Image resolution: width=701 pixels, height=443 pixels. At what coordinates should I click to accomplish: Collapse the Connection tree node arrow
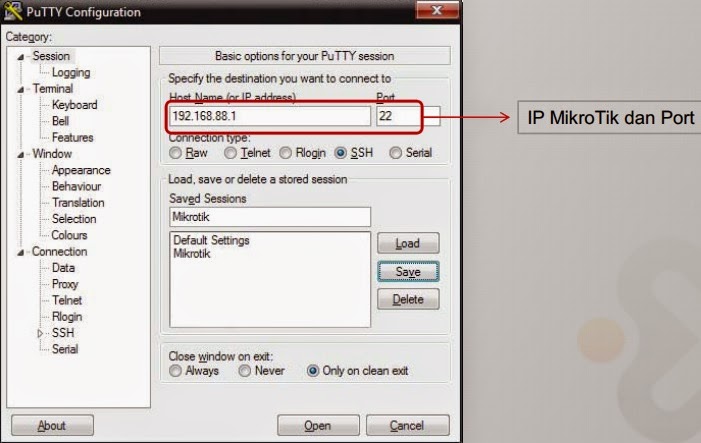tap(21, 253)
